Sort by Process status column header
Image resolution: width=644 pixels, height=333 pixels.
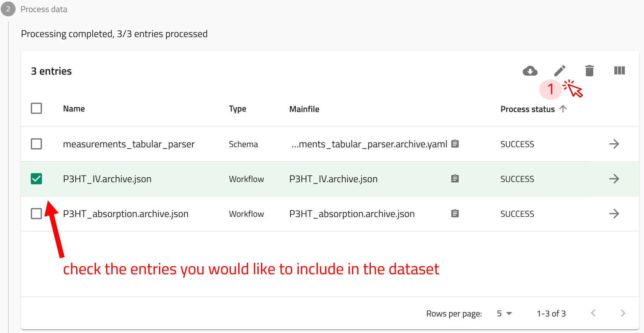(x=527, y=109)
